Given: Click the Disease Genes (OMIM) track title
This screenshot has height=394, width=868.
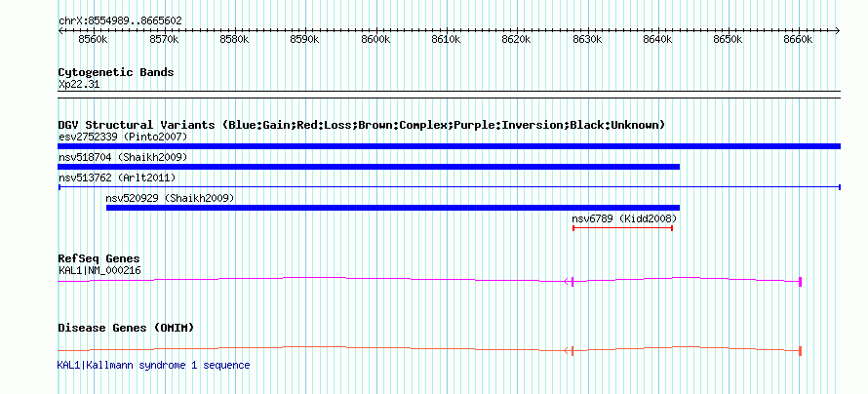Looking at the screenshot, I should [x=126, y=328].
